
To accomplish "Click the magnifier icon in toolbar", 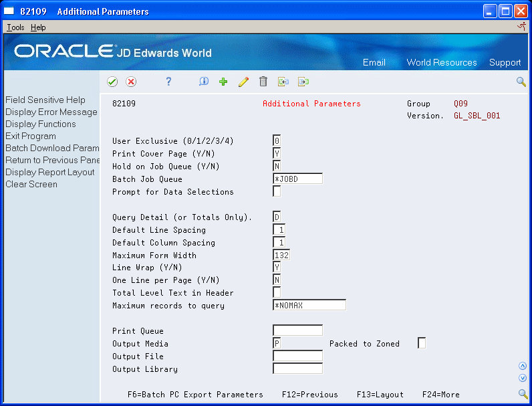I will pyautogui.click(x=521, y=82).
